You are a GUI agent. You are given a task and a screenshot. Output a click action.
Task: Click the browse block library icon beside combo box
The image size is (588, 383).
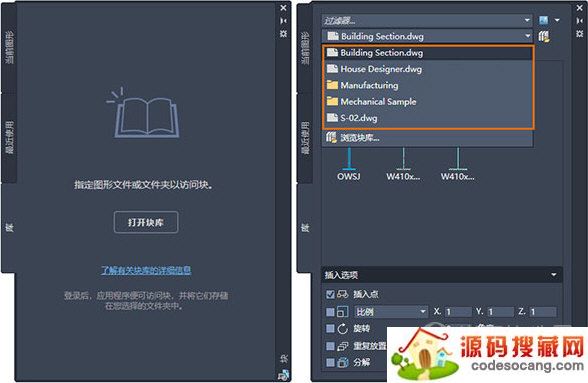coord(544,36)
